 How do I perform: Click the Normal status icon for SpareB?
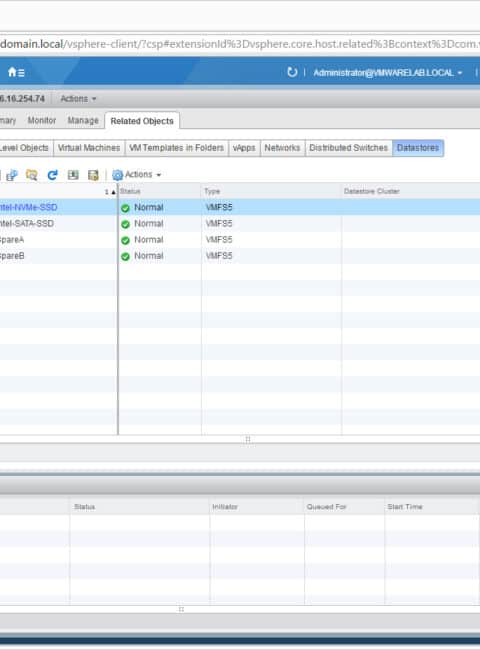tap(125, 257)
